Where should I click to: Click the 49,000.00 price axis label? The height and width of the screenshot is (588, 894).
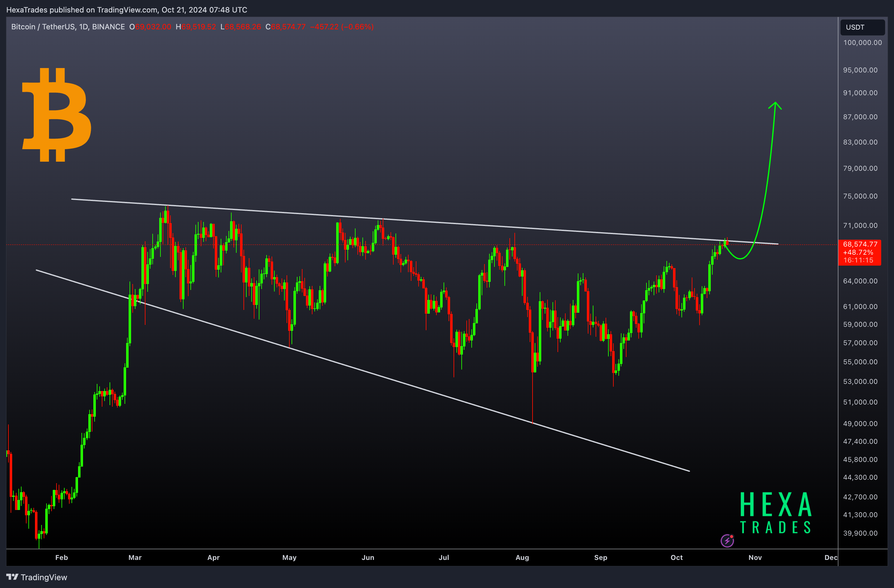click(x=860, y=423)
